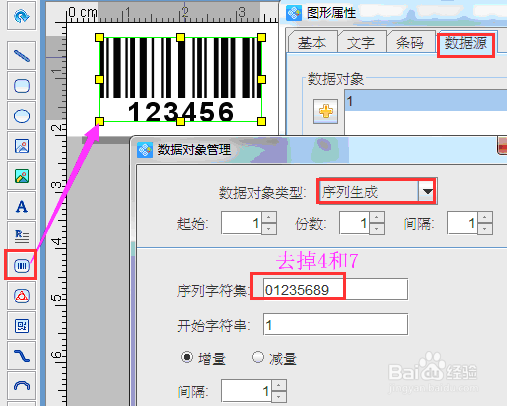Select the curve line tool
This screenshot has height=406, width=507.
[x=22, y=356]
